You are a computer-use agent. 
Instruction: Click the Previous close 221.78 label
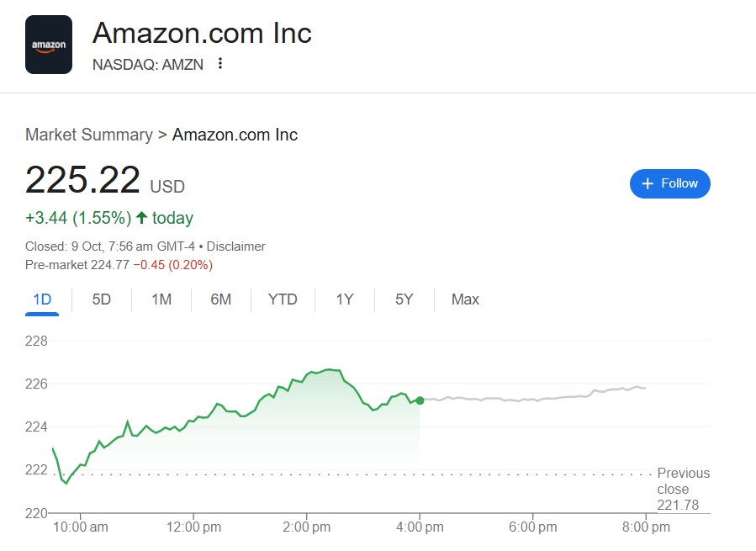tap(682, 489)
